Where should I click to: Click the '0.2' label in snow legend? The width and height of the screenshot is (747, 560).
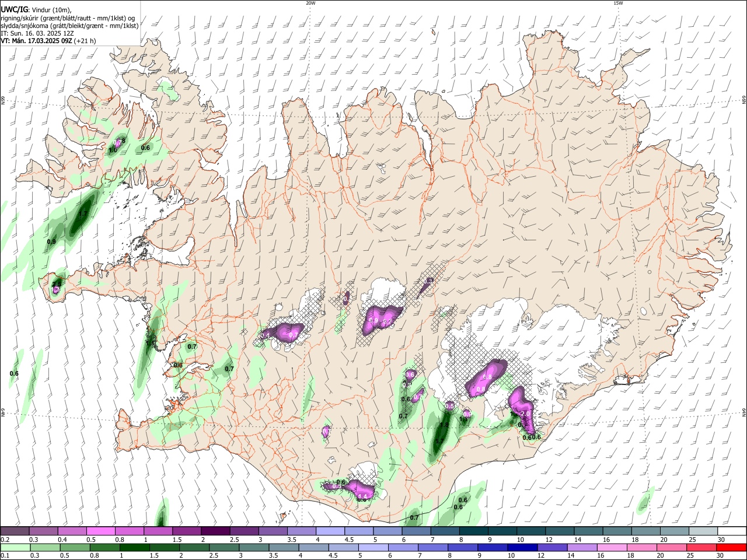[5, 540]
